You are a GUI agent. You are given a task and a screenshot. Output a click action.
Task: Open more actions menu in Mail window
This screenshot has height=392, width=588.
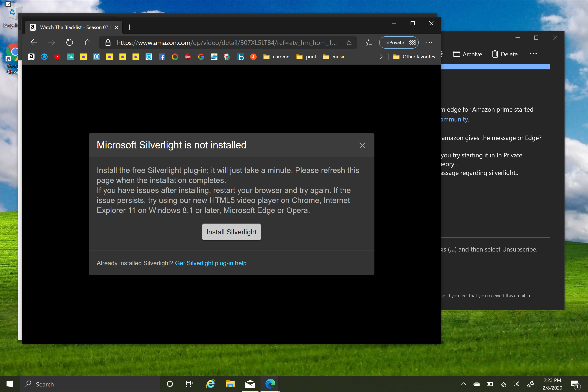point(533,54)
